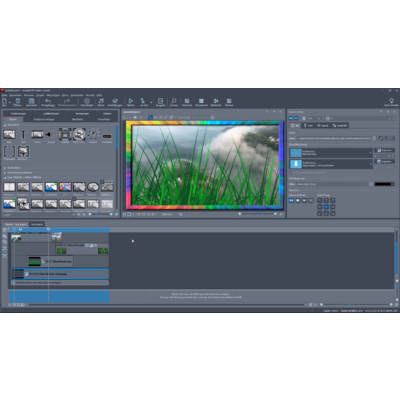
Task: Select the Text object in the toolbox
Action: click(x=23, y=135)
